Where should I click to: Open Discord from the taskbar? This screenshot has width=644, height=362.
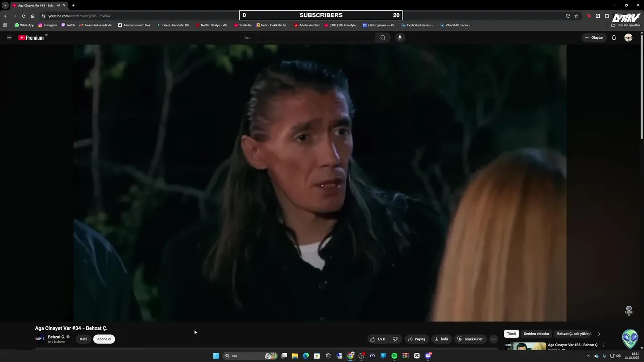coord(428,356)
